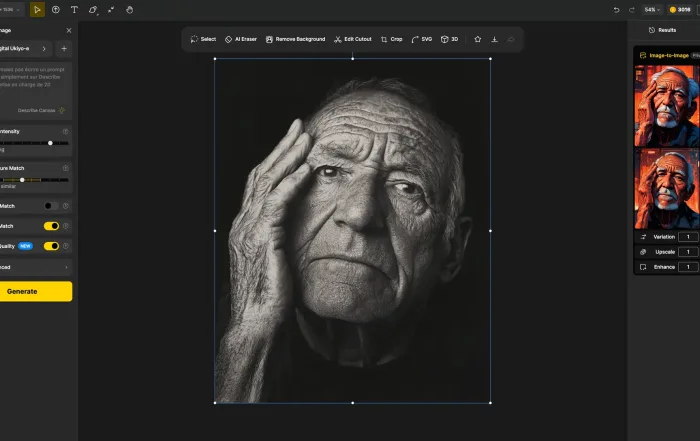Open the Digital Ukiyo-e style selector
This screenshot has width=700, height=441.
tap(25, 49)
